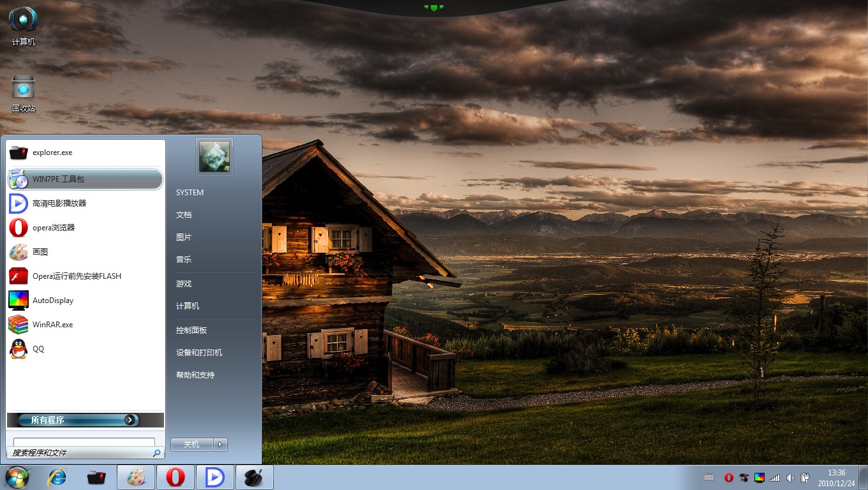Screen dimensions: 868x490
Task: Click the Windows Start orb
Action: (17, 477)
